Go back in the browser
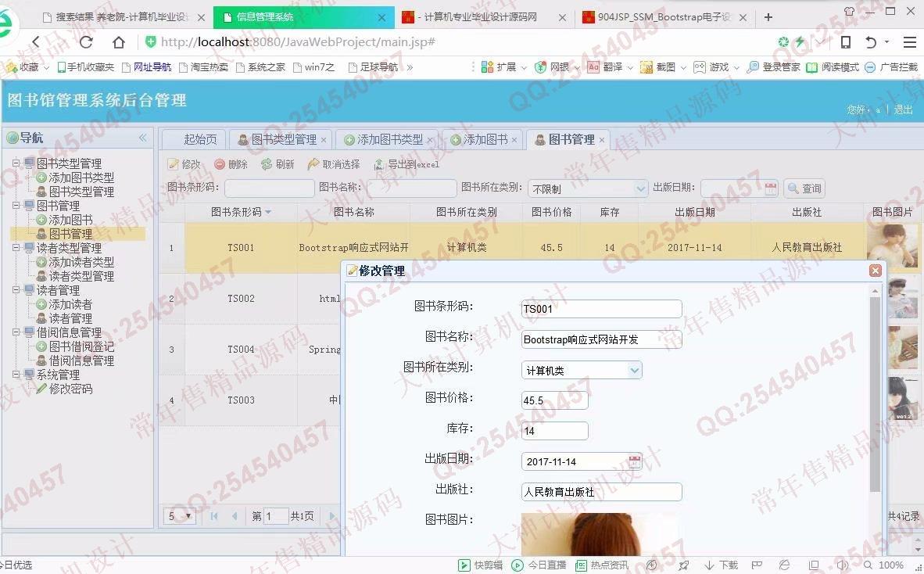Viewport: 924px width, 574px height. [36, 42]
